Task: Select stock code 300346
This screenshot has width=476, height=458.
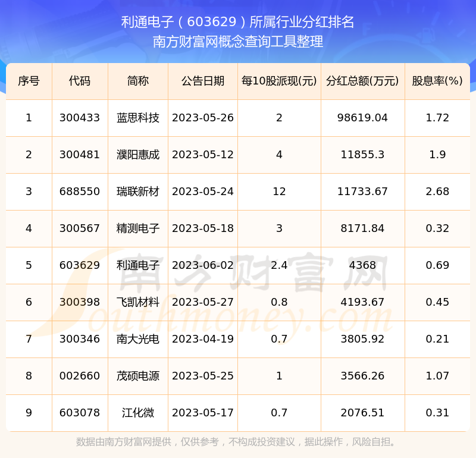Action: click(80, 339)
